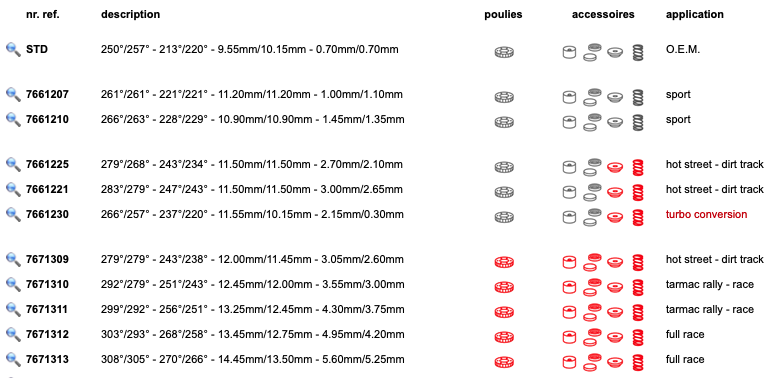Open reference number 7661230
The width and height of the screenshot is (775, 381).
pyautogui.click(x=47, y=214)
